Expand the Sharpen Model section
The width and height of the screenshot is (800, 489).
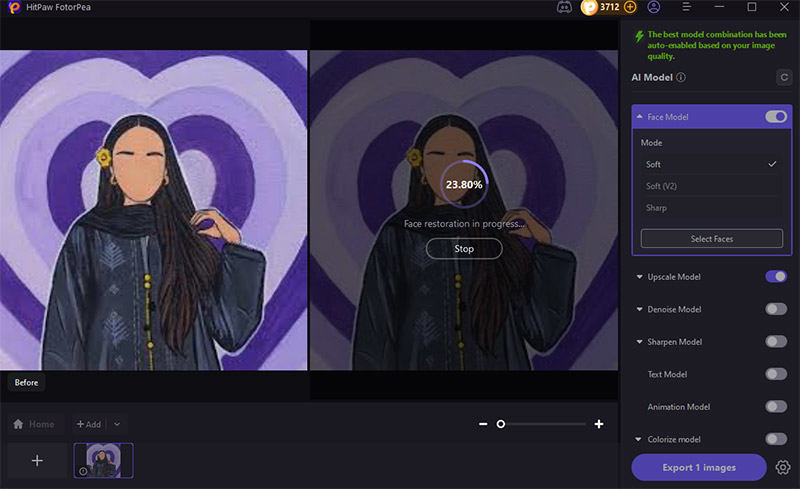pos(639,342)
